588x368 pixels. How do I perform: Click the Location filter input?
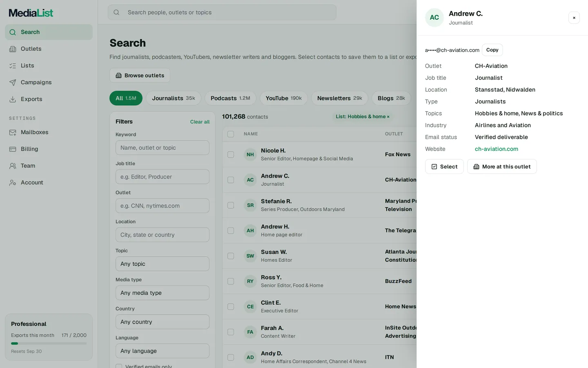(163, 235)
